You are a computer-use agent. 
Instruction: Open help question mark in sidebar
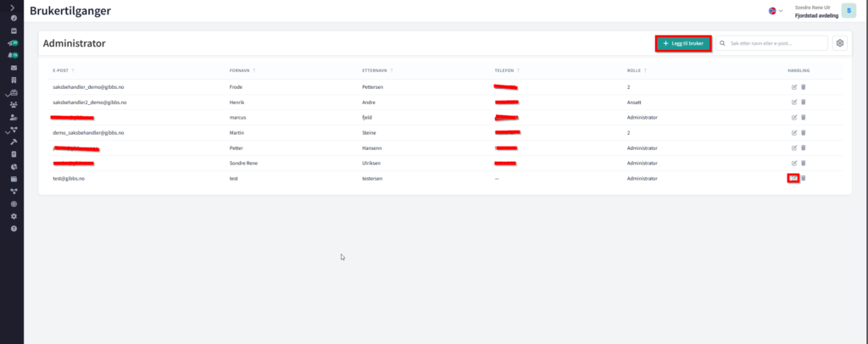click(x=14, y=229)
